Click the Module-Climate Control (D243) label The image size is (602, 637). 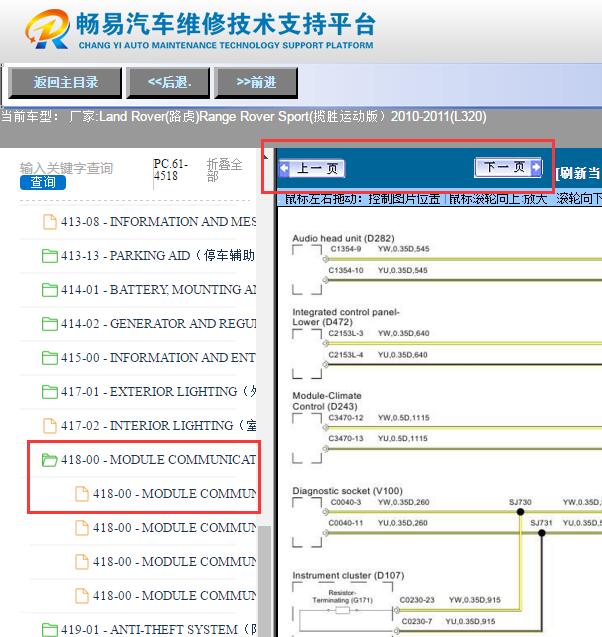click(327, 401)
